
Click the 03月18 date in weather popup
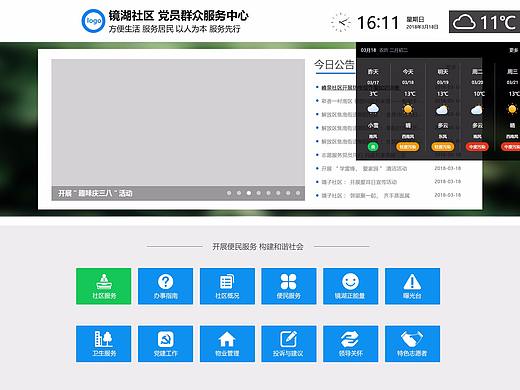coord(368,50)
